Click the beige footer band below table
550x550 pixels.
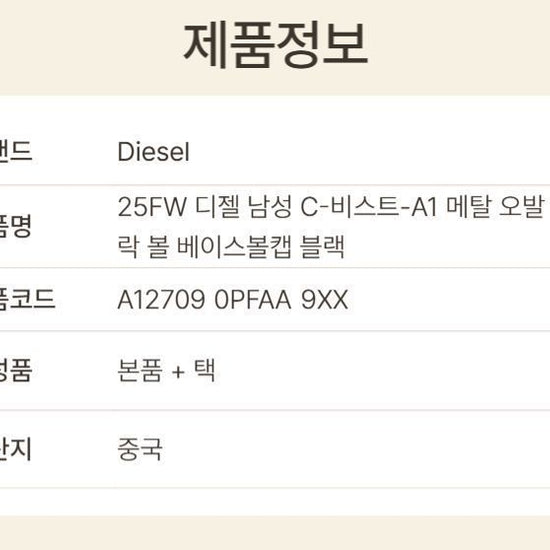[275, 533]
